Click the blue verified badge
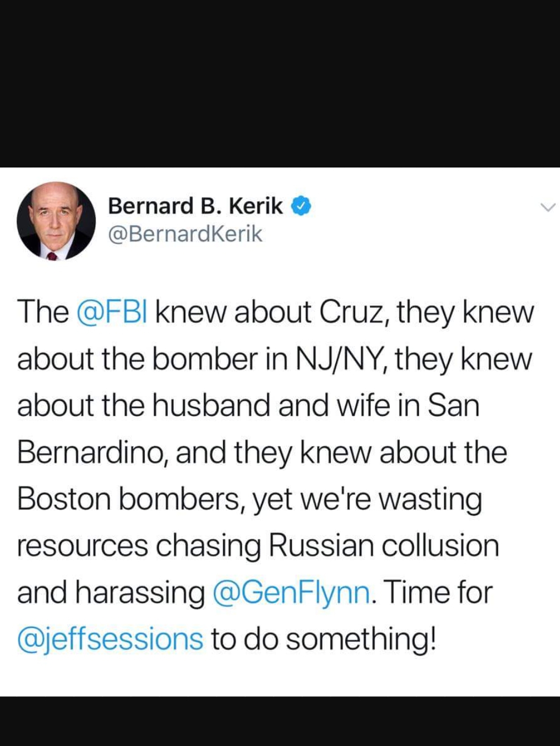The width and height of the screenshot is (560, 746). [x=301, y=206]
